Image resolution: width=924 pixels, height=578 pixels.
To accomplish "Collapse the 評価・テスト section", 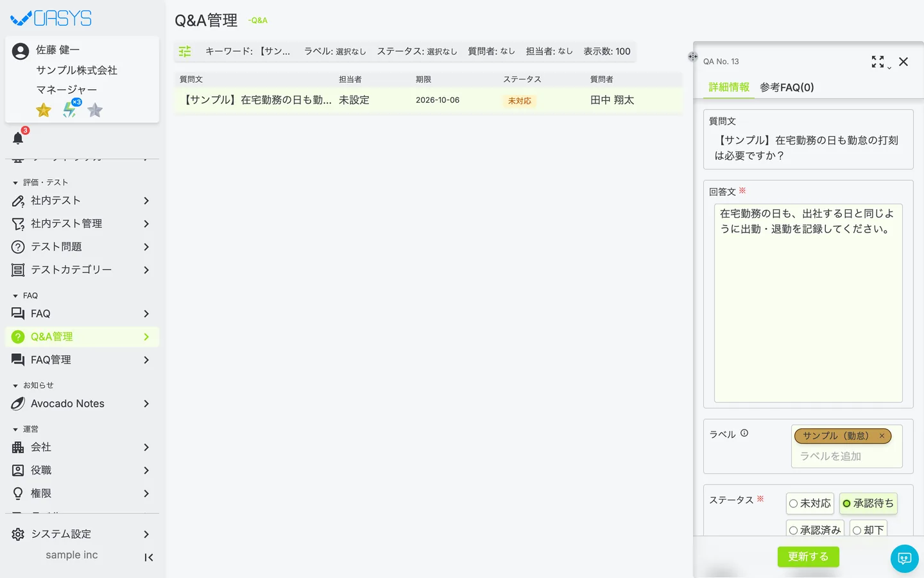I will (x=15, y=183).
